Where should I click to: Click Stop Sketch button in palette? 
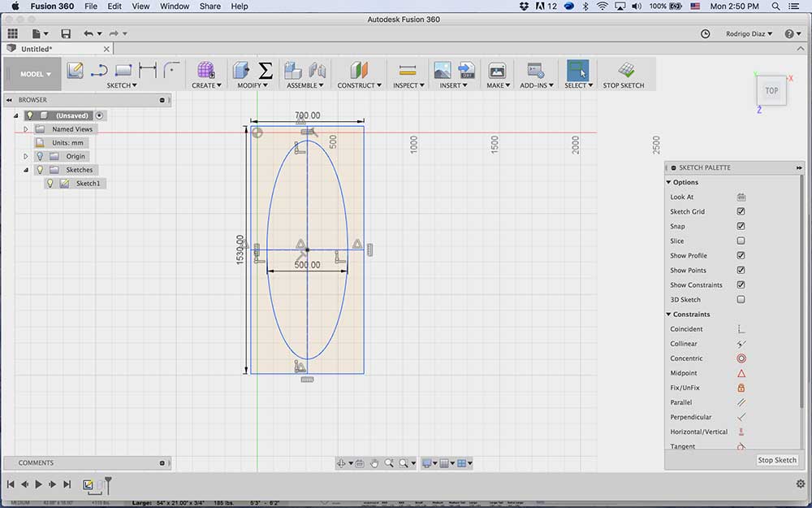click(777, 460)
